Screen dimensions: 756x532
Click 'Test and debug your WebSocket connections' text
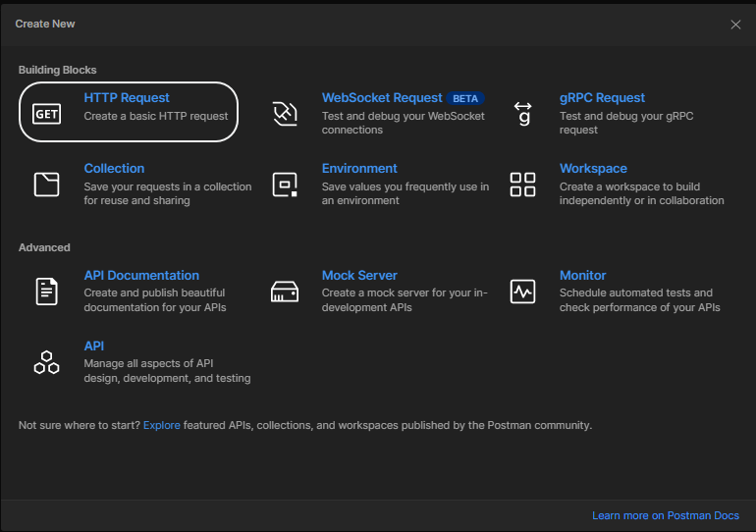pos(404,123)
